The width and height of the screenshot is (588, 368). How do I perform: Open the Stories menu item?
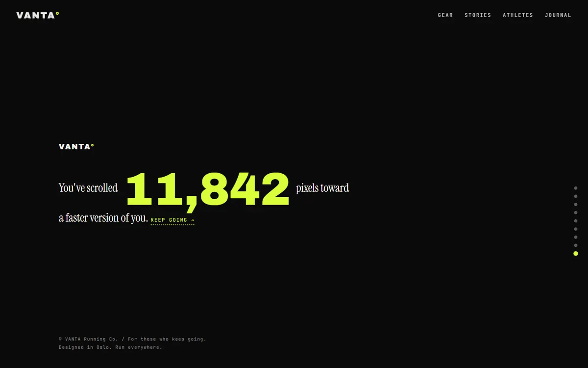point(478,15)
